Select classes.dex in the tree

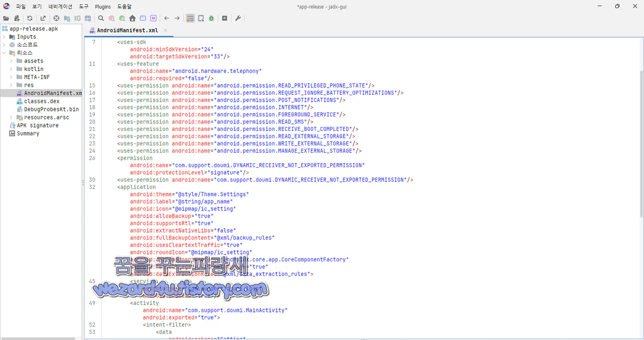(42, 101)
